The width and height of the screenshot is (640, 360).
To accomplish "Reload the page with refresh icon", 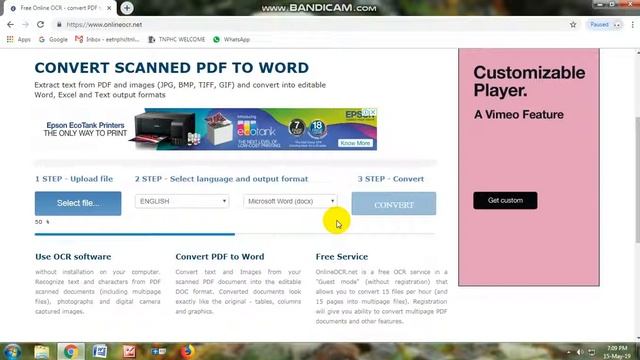I will 40,24.
